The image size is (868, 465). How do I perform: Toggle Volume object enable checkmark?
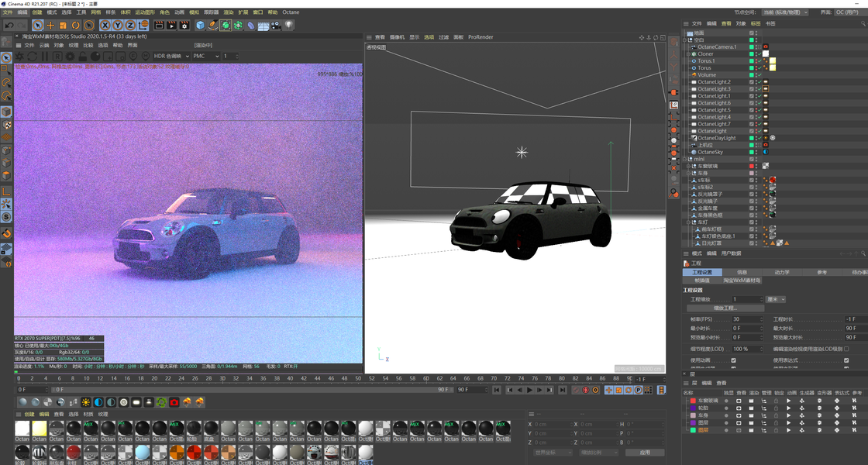point(759,74)
